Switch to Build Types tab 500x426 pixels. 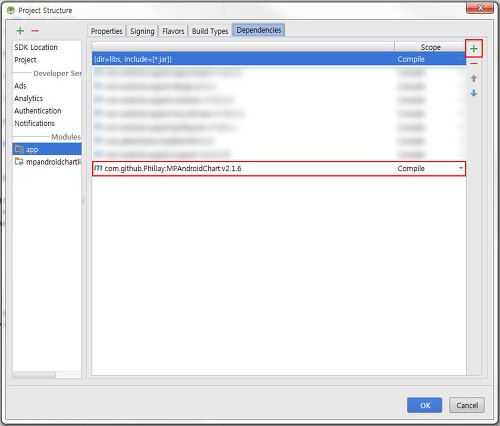tap(210, 31)
